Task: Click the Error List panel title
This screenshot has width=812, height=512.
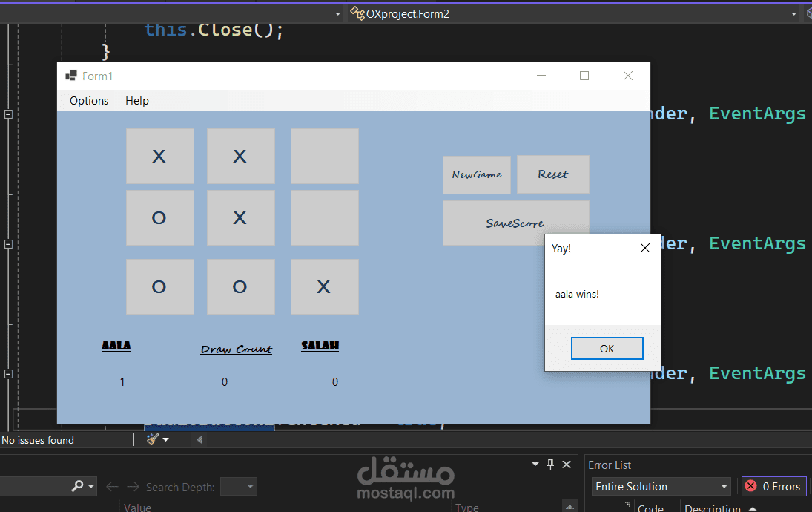Action: click(x=610, y=465)
